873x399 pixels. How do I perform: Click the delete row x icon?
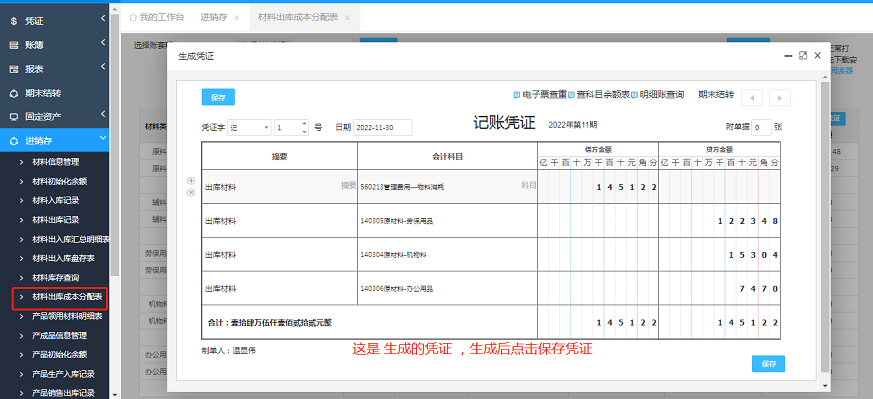[x=191, y=193]
